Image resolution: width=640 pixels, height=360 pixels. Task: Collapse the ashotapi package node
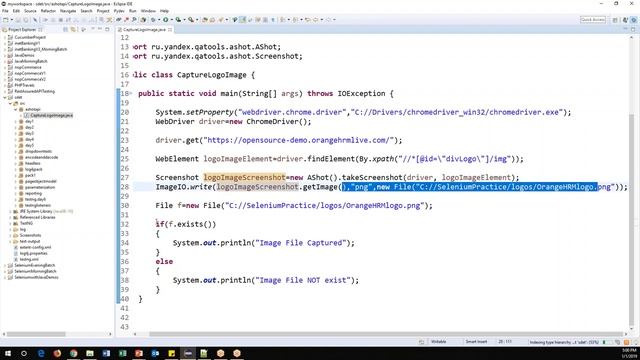point(16,109)
